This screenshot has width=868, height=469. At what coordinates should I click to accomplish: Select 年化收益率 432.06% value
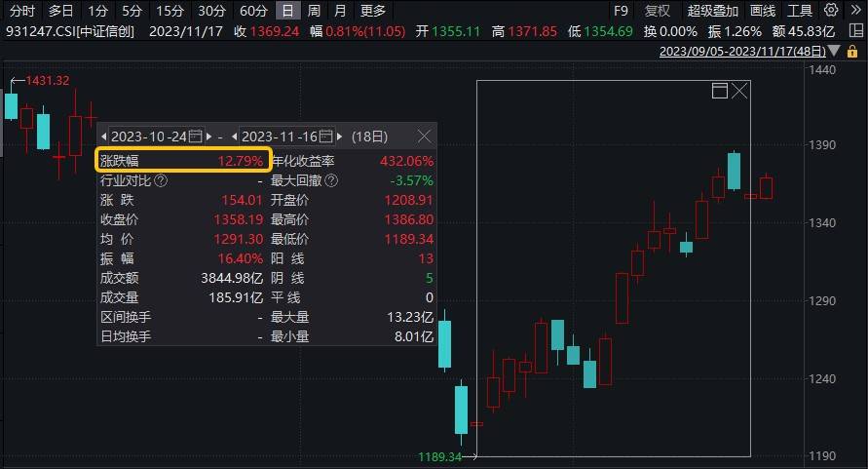406,161
